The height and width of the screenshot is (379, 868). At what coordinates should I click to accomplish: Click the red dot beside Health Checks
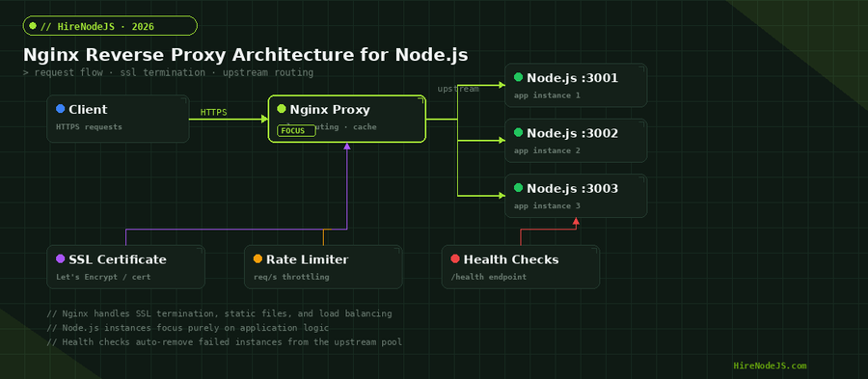click(x=455, y=258)
